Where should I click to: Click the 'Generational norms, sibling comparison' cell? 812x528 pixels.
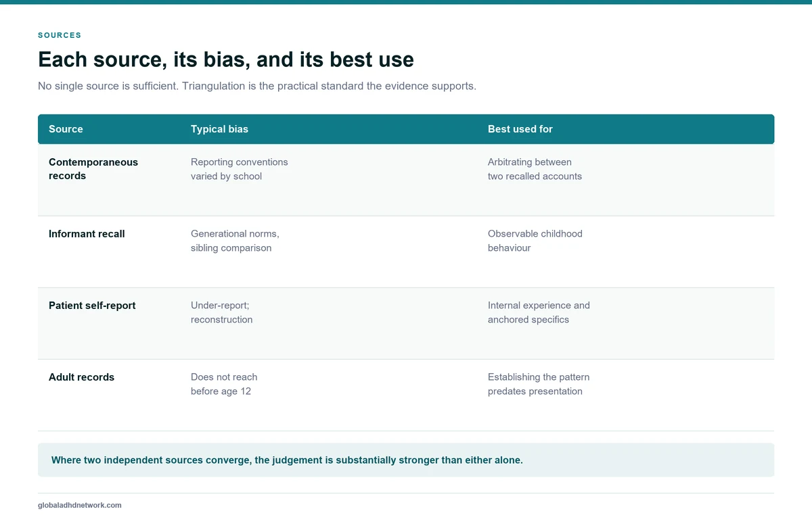click(235, 241)
